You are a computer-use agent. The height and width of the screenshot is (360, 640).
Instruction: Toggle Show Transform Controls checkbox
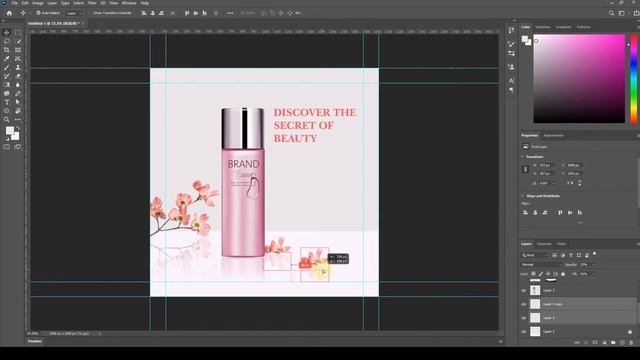pos(91,13)
